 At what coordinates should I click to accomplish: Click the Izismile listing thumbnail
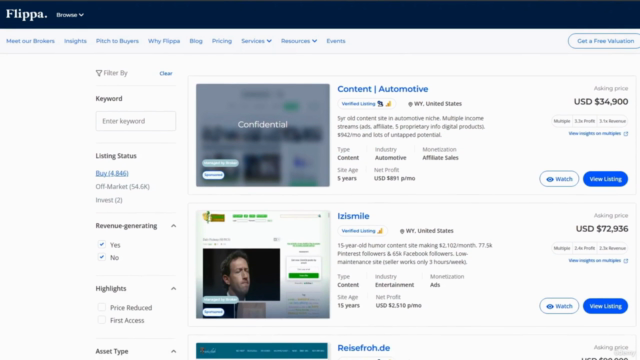click(x=262, y=264)
